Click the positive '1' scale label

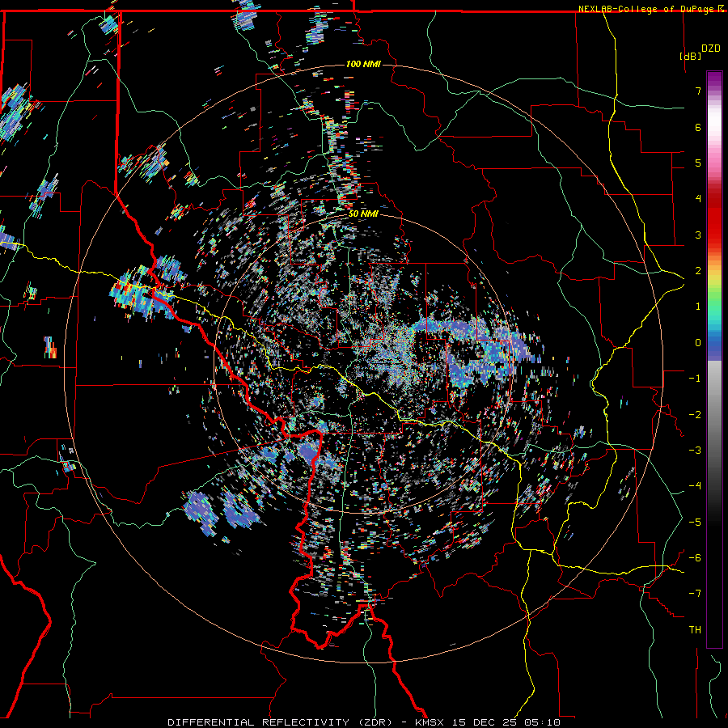point(698,307)
